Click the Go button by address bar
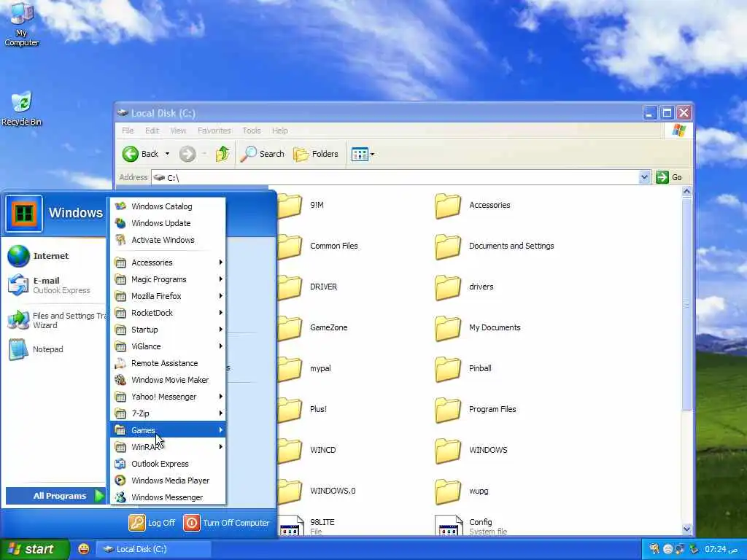Viewport: 747px width, 560px height. coord(669,177)
